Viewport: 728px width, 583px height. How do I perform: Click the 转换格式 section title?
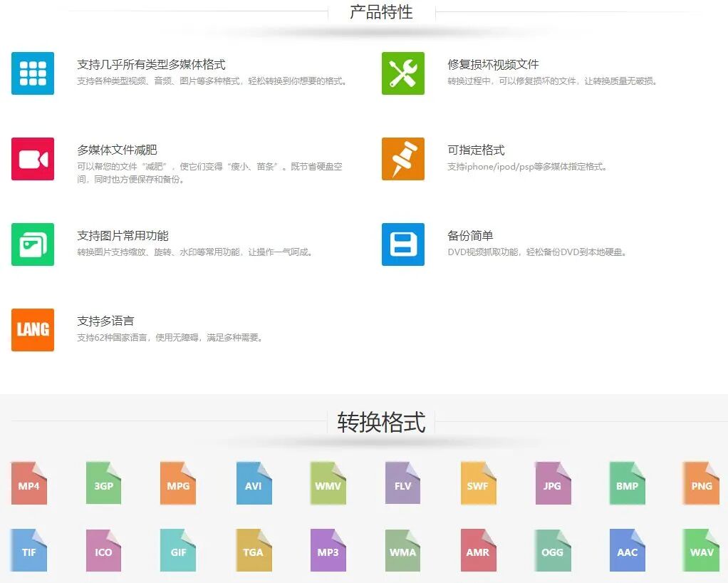381,422
